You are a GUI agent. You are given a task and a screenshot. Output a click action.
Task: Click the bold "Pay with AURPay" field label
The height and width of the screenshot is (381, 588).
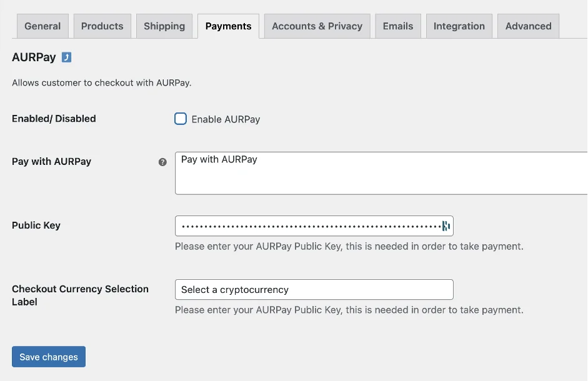coord(51,161)
